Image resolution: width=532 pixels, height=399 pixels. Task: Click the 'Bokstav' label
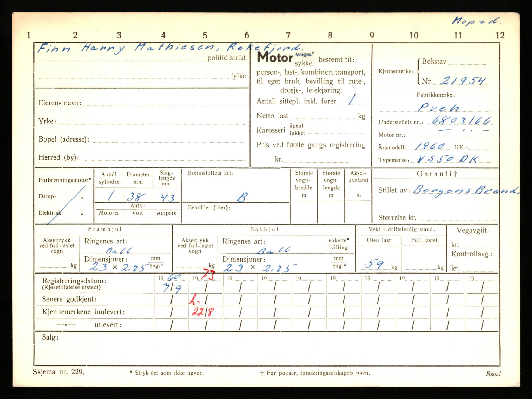[434, 62]
